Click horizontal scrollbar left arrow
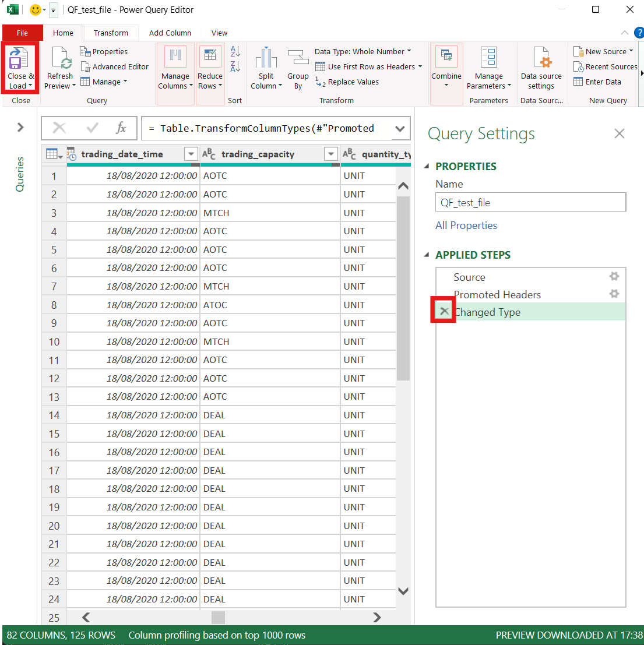The width and height of the screenshot is (644, 645). [x=86, y=617]
